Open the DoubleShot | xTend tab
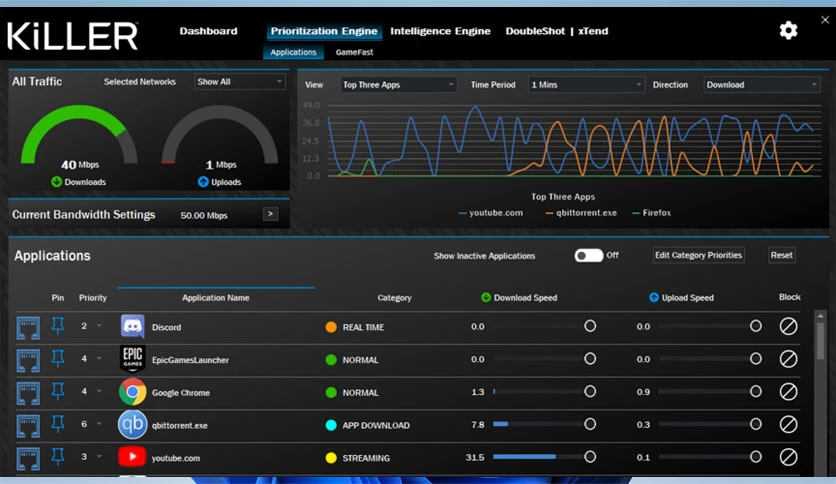 (557, 31)
